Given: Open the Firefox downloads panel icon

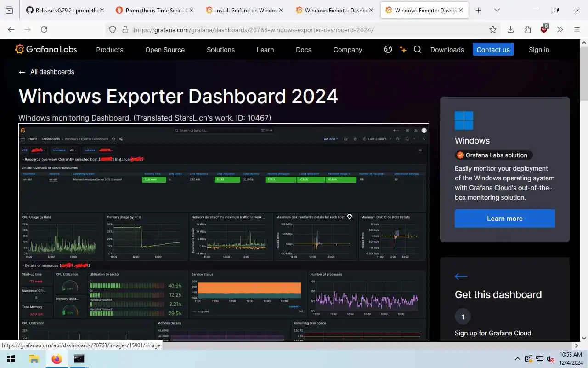Looking at the screenshot, I should (x=510, y=29).
